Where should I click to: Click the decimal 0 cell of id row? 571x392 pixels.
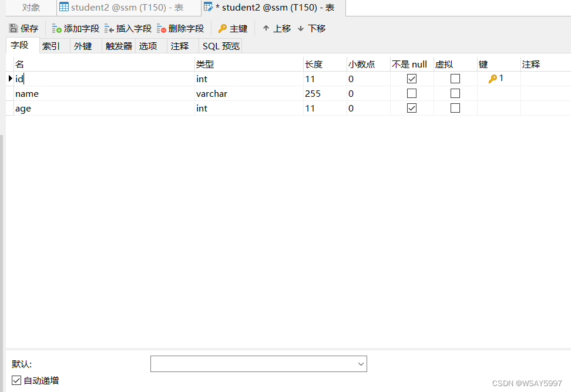click(368, 79)
